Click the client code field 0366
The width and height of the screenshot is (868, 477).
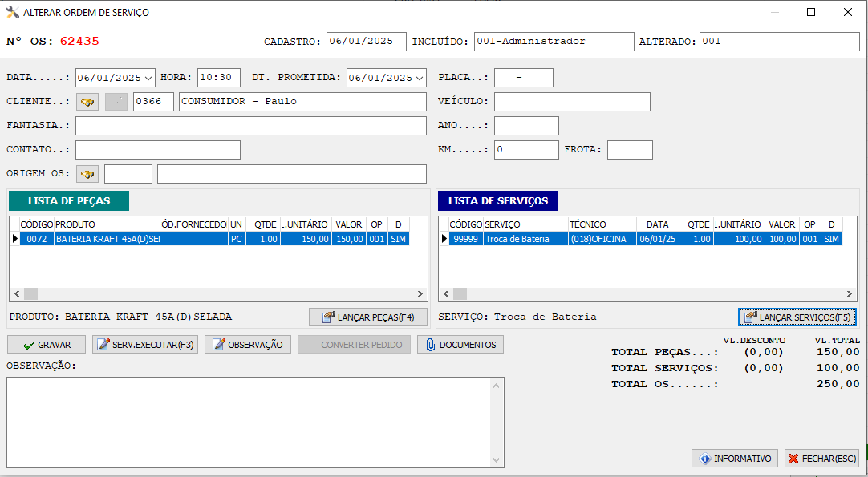point(153,102)
